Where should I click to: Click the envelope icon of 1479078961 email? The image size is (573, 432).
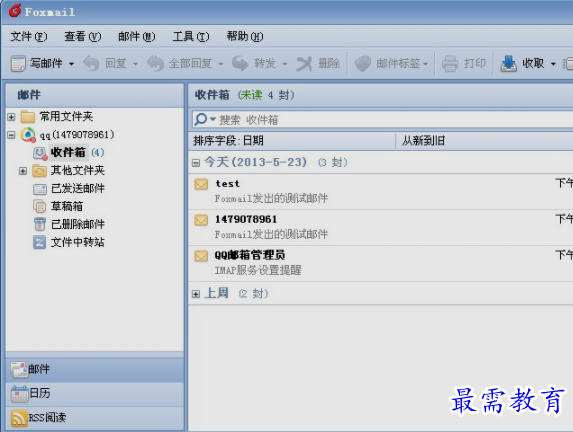coord(201,220)
